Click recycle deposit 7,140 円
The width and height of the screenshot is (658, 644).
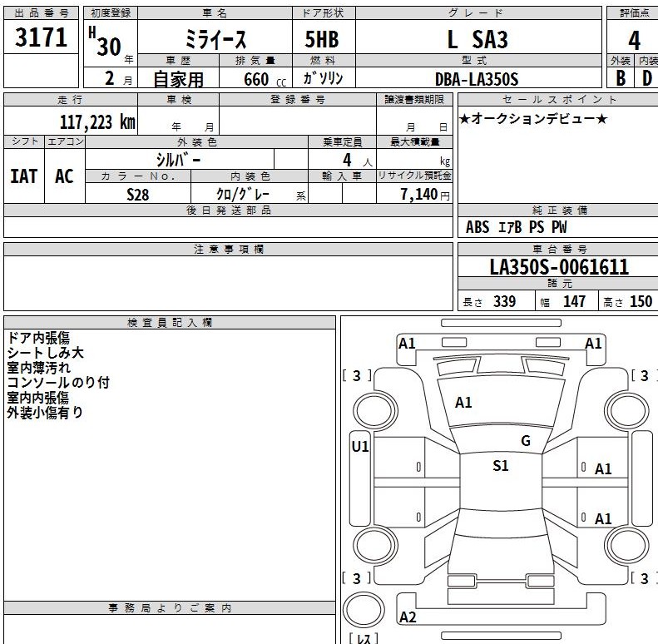[425, 194]
